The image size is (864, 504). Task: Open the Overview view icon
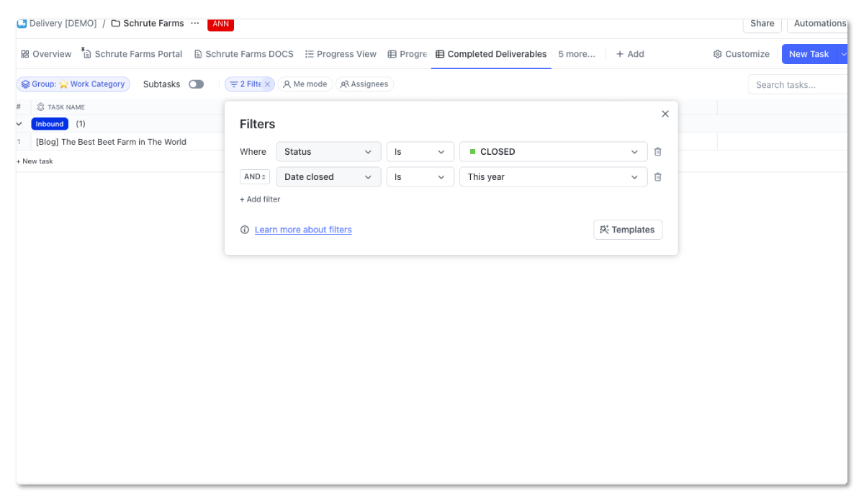26,53
